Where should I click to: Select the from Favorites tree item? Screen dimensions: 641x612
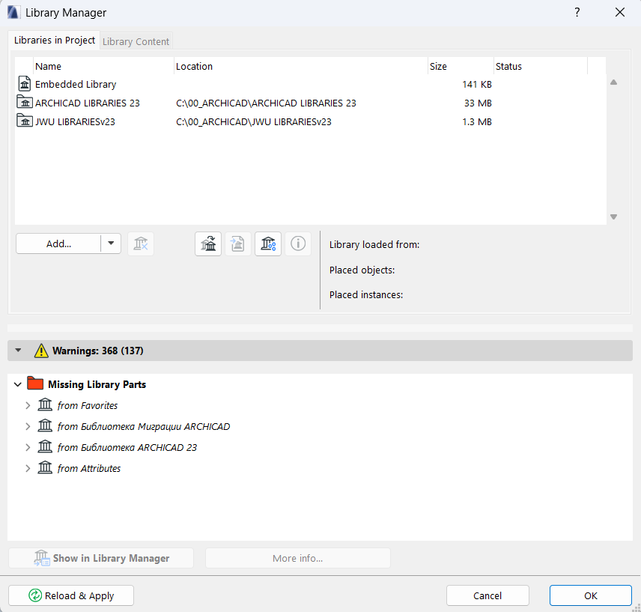tap(87, 406)
